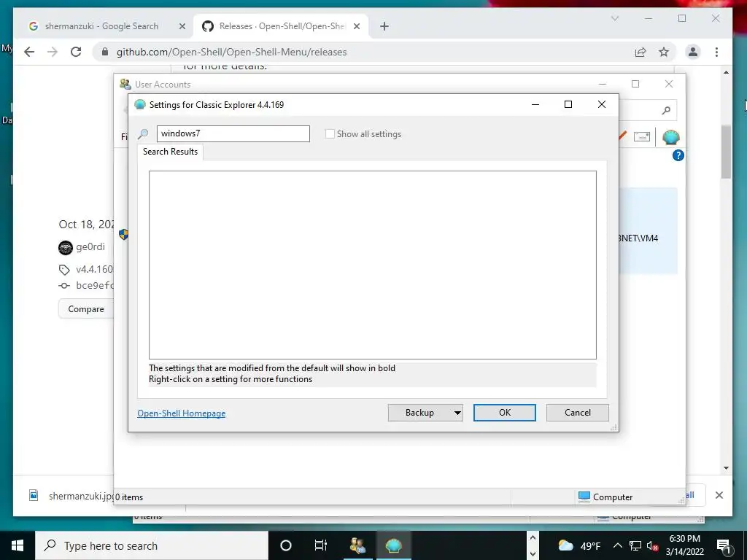The height and width of the screenshot is (560, 747).
Task: Close the shermanzuki Google Search tab
Action: click(x=182, y=27)
